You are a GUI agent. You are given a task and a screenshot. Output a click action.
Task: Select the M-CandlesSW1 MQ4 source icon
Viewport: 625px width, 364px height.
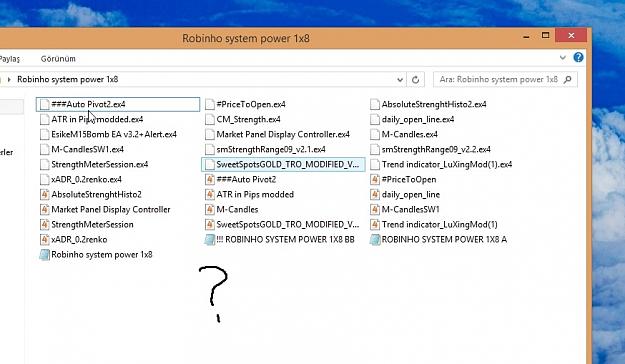point(375,210)
